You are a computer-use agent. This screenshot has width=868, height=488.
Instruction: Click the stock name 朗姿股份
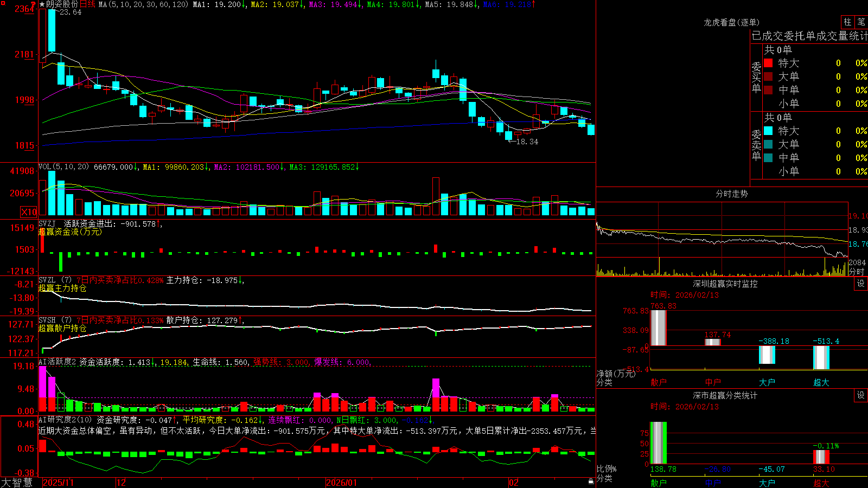(62, 4)
